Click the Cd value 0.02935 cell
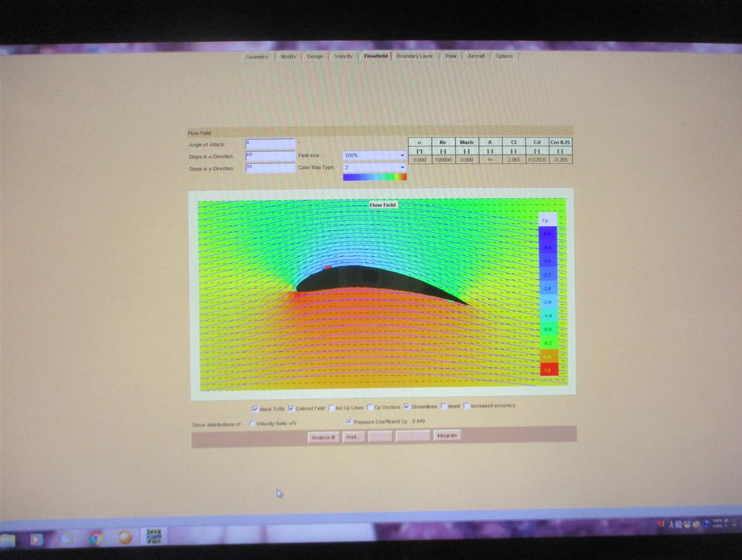742x560 pixels. pyautogui.click(x=537, y=159)
